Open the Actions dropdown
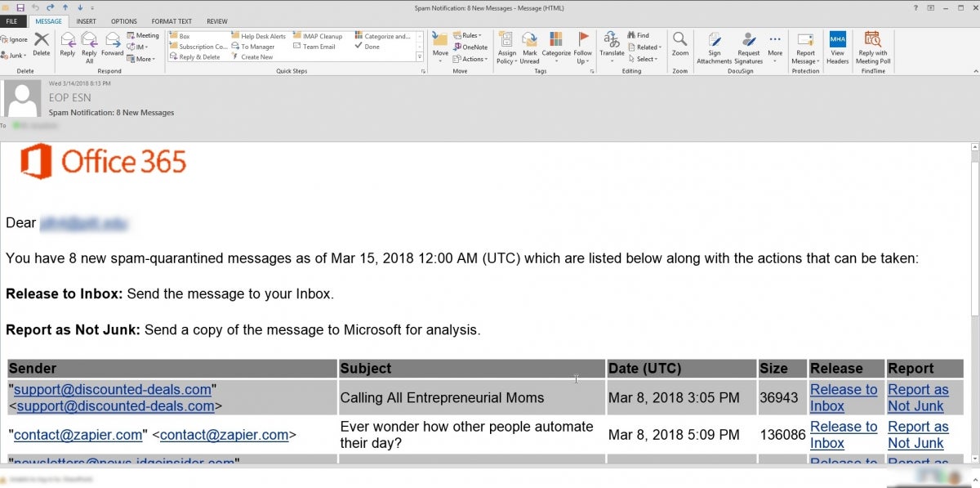Viewport: 980px width, 488px height. pos(470,59)
